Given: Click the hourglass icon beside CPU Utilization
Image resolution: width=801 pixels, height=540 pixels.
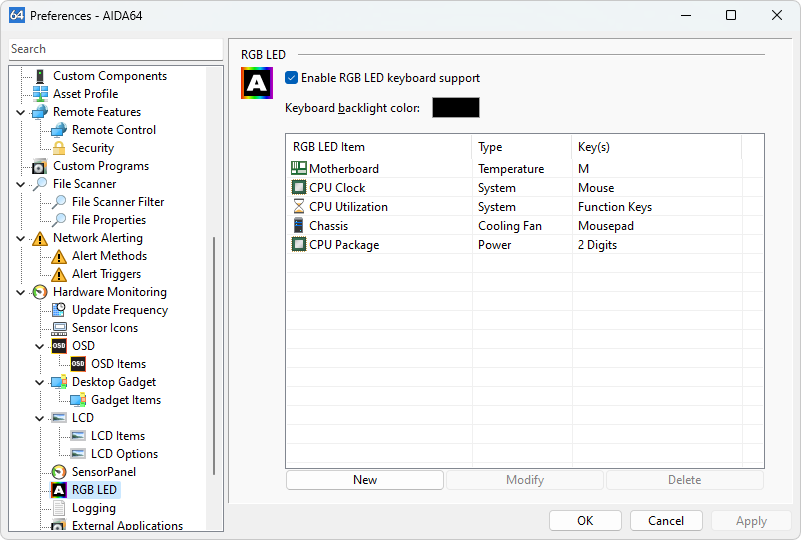Looking at the screenshot, I should pos(299,207).
